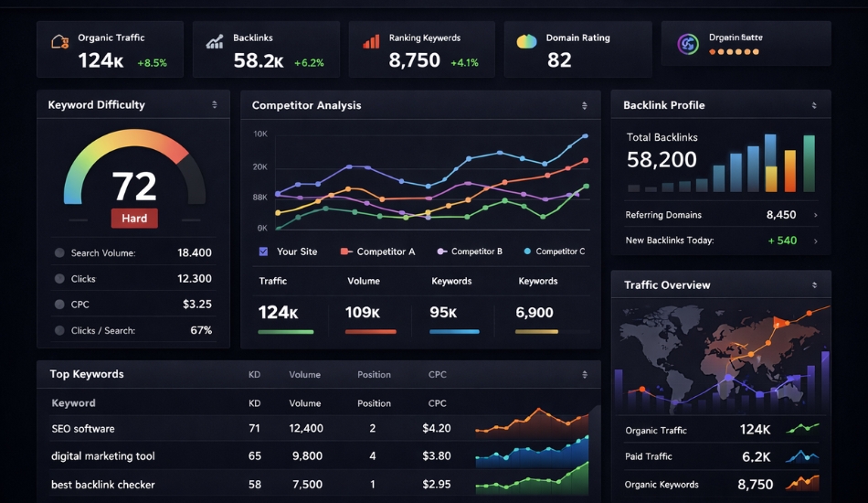The height and width of the screenshot is (503, 868).
Task: Click the Backlinks card chart icon
Action: (x=214, y=41)
